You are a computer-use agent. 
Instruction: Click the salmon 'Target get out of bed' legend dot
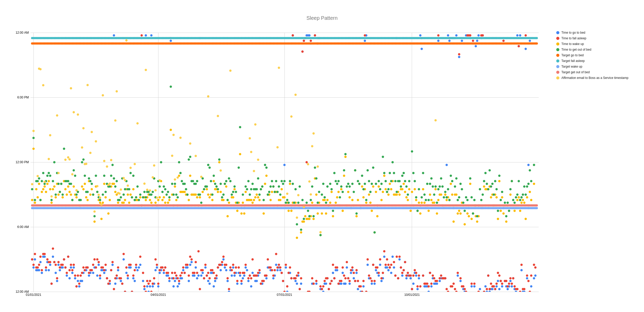coord(558,72)
